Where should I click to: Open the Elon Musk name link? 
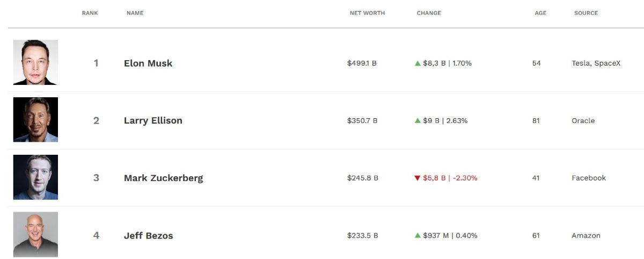(148, 63)
